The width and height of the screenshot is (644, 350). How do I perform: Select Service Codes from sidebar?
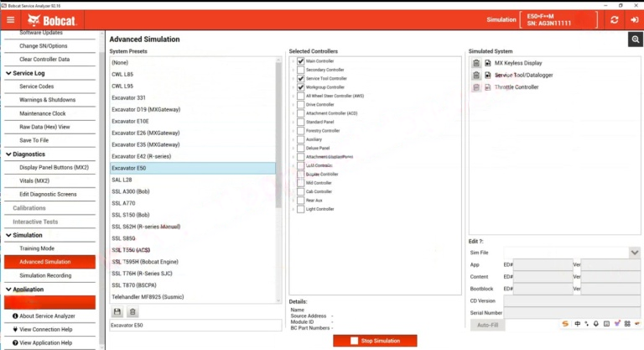(x=37, y=86)
